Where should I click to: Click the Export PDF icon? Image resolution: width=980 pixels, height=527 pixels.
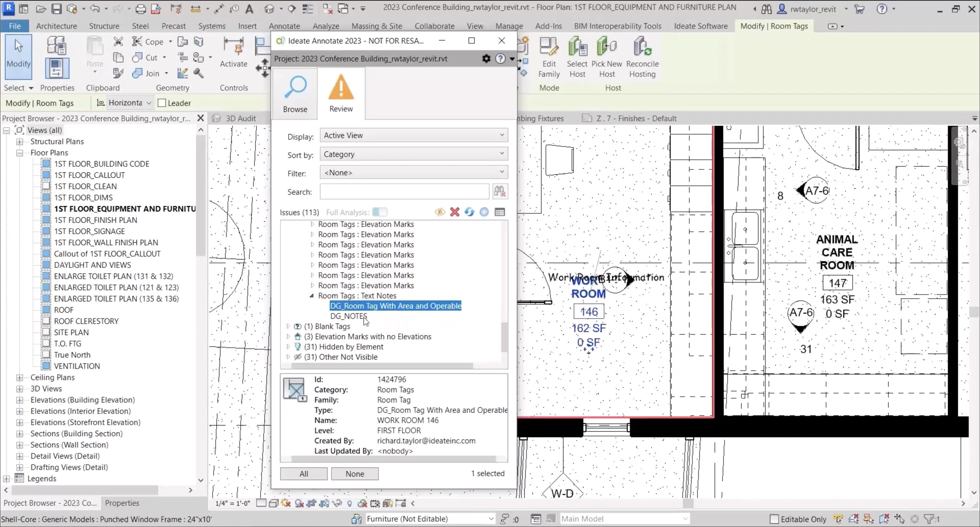click(x=156, y=9)
